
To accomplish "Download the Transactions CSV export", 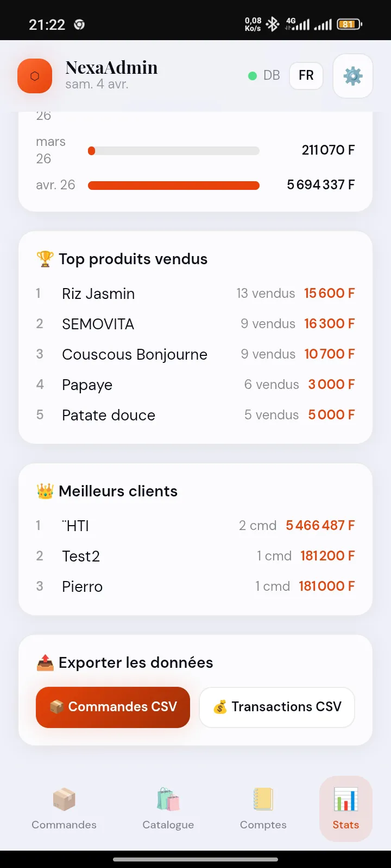I will 277,707.
